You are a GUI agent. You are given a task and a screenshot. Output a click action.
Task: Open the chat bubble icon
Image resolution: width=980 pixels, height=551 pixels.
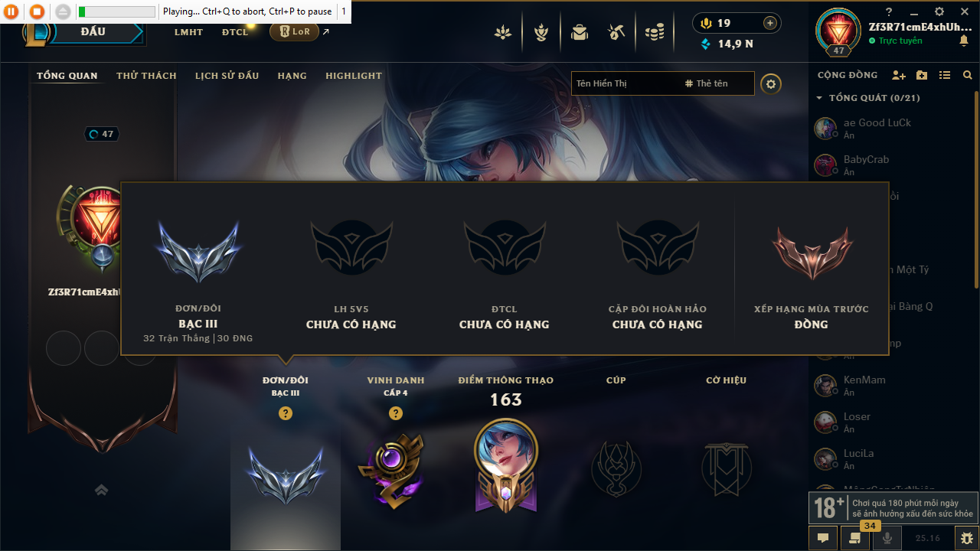point(823,538)
